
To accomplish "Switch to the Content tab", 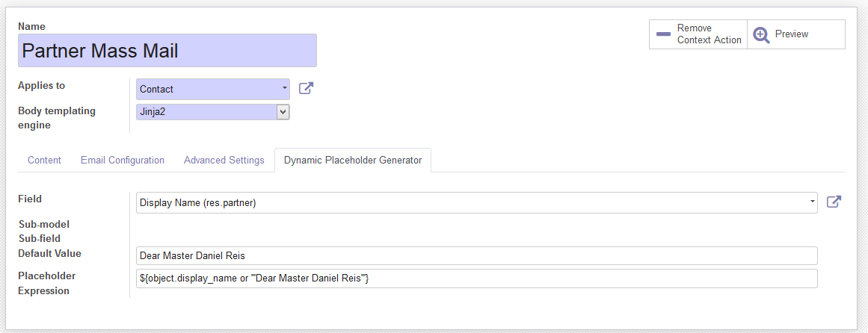I will point(44,160).
